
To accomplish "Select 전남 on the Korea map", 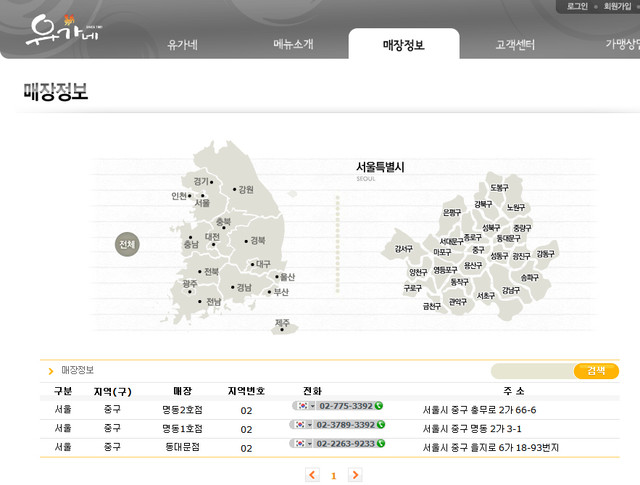I will tap(209, 302).
